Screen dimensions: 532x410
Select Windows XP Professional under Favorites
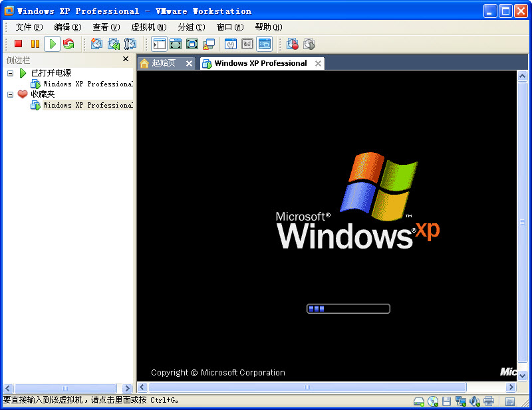click(81, 105)
